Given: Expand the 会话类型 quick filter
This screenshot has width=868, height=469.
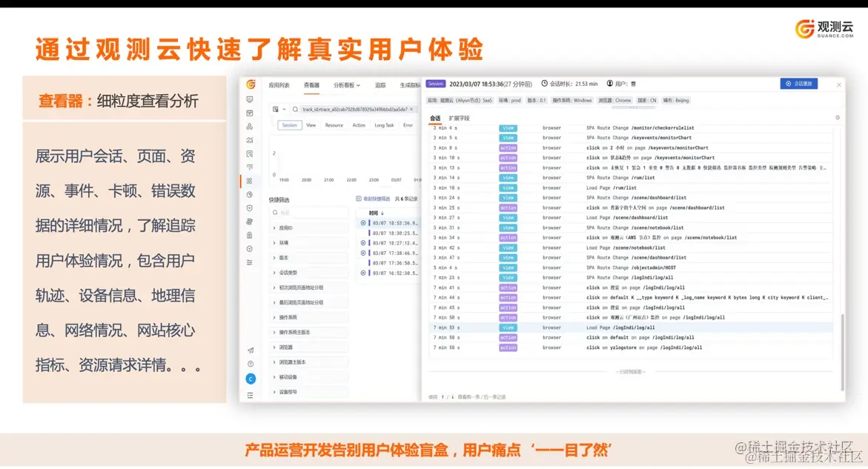Looking at the screenshot, I should tap(310, 273).
